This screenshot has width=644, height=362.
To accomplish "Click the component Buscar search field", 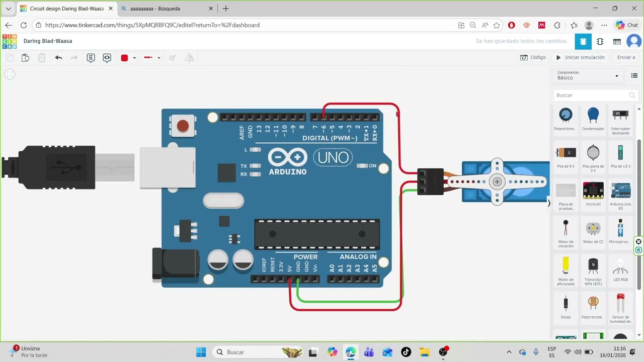I will tap(595, 95).
